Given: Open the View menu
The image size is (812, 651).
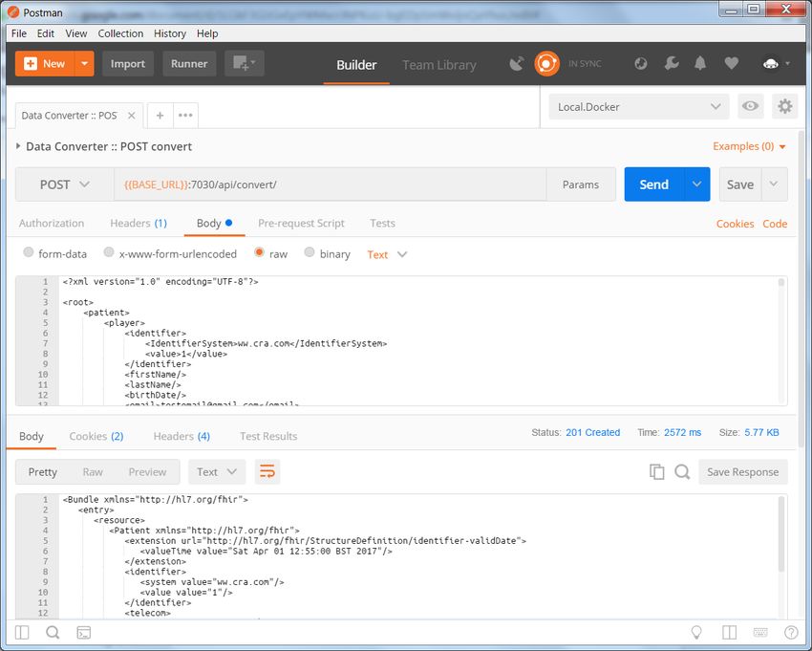Looking at the screenshot, I should [x=76, y=33].
